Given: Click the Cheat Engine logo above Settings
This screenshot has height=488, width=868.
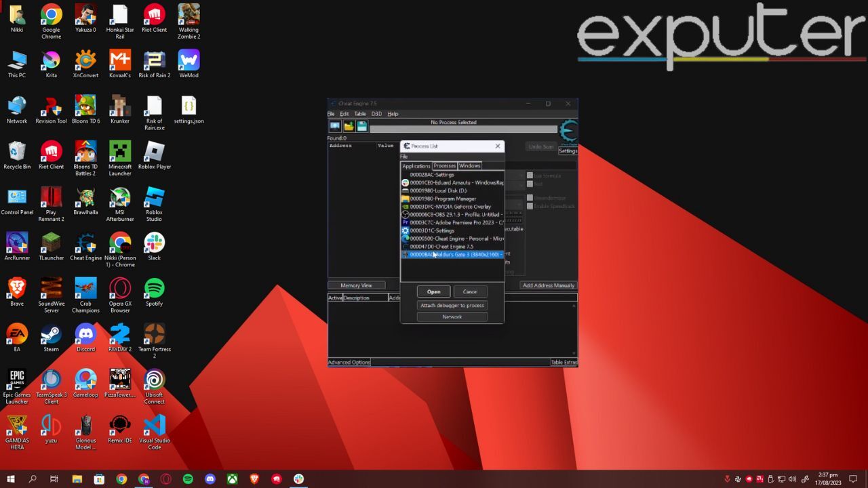Looking at the screenshot, I should click(568, 132).
